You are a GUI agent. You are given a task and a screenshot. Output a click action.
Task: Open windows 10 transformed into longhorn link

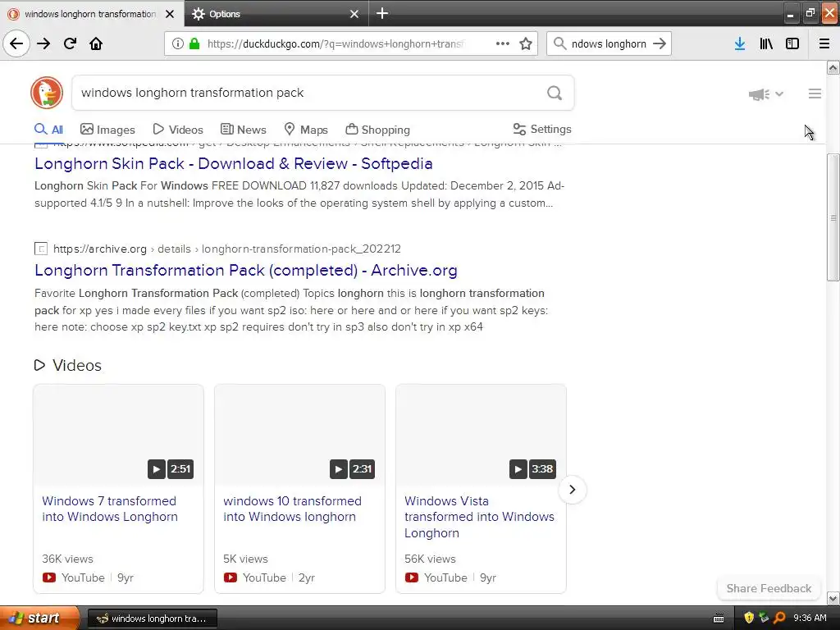click(x=293, y=509)
